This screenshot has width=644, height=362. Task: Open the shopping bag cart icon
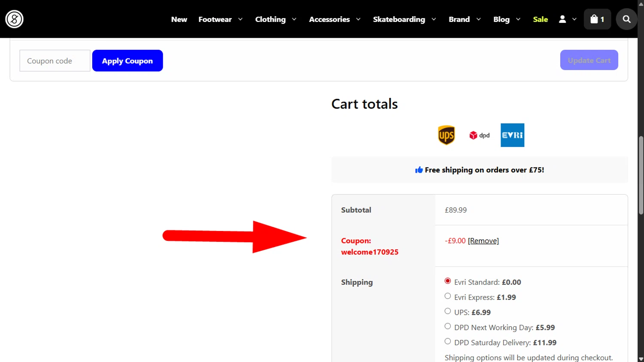pos(597,19)
